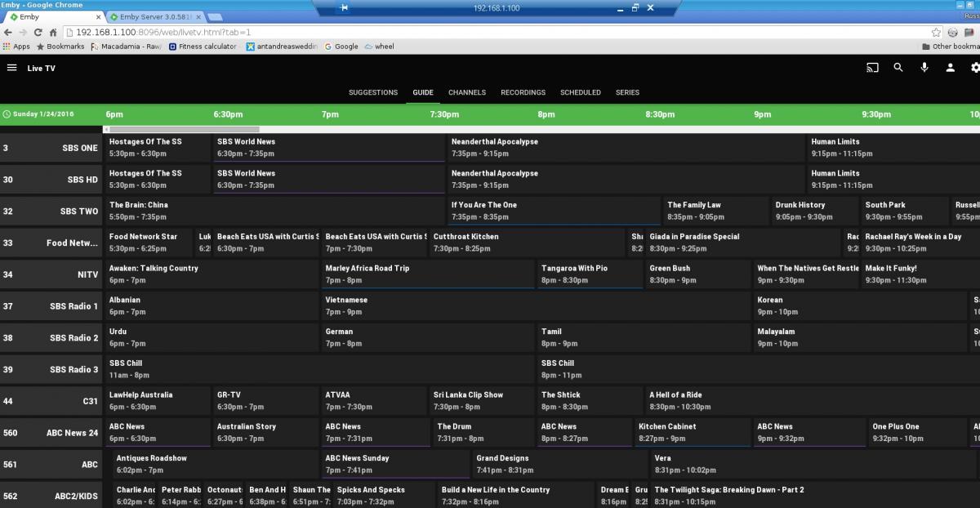The height and width of the screenshot is (508, 980).
Task: Open the hamburger menu beside Live TV
Action: (x=11, y=68)
